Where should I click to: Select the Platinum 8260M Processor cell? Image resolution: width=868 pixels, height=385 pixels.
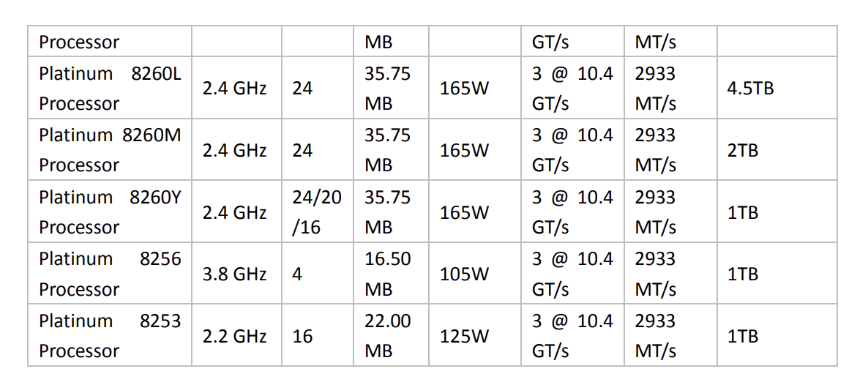coord(110,150)
